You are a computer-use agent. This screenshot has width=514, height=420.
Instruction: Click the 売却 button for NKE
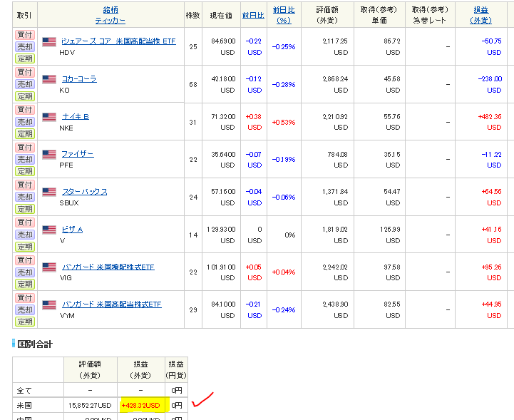[x=25, y=122]
